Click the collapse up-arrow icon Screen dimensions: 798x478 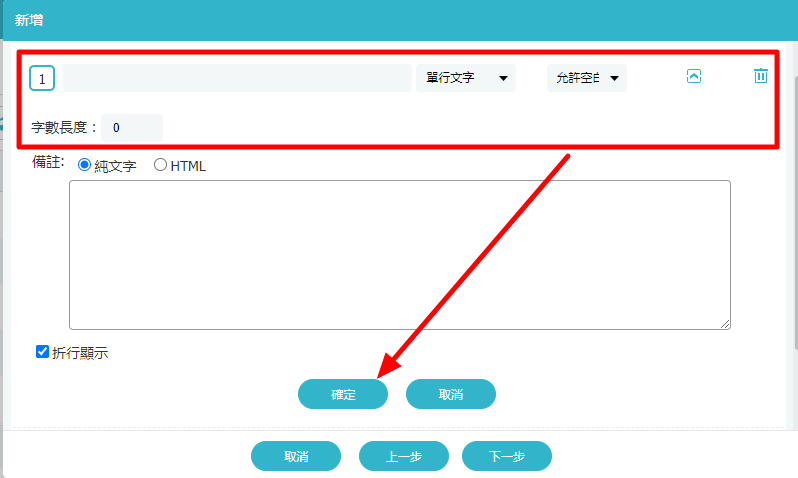point(694,76)
